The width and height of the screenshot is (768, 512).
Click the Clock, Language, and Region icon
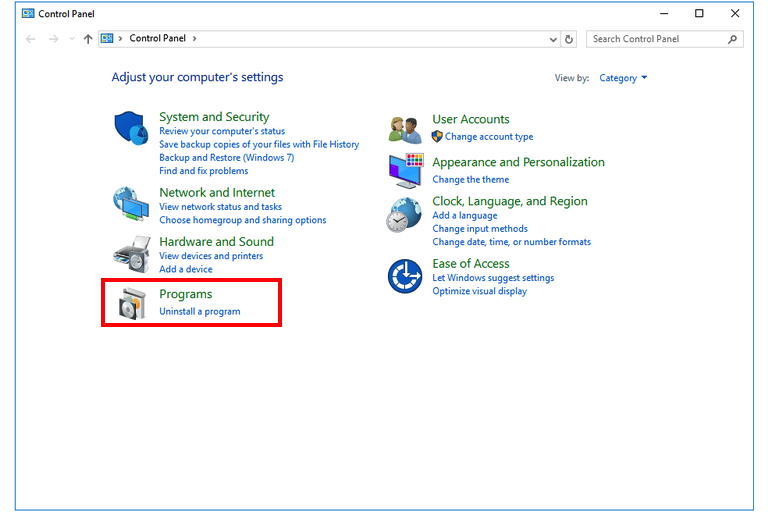(x=404, y=215)
